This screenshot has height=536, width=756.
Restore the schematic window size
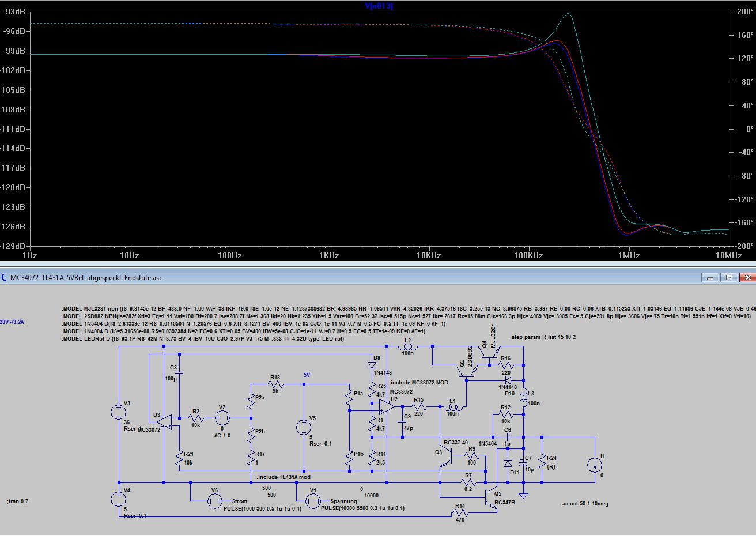coord(729,277)
